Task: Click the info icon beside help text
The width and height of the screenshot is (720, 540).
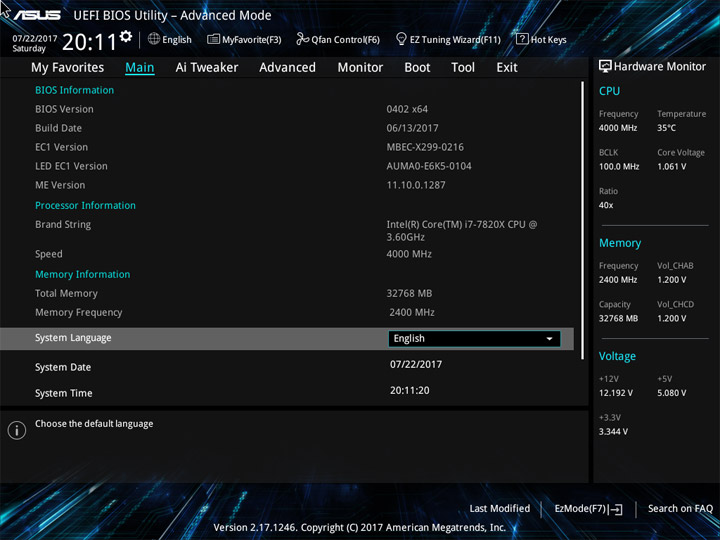Action: pos(17,430)
